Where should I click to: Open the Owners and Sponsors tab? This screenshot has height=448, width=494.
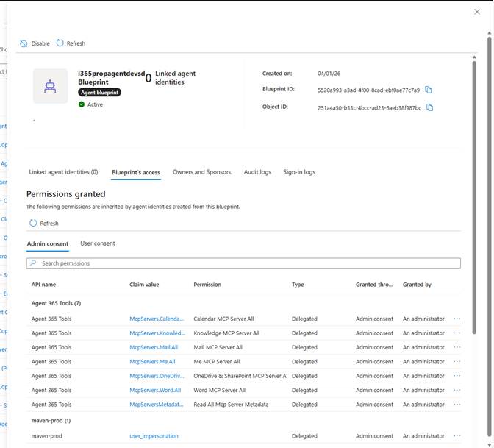(x=201, y=172)
